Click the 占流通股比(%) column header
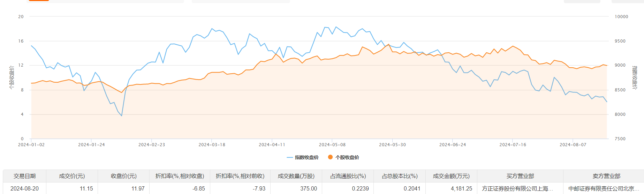This screenshot has height=194, width=644. (348, 176)
